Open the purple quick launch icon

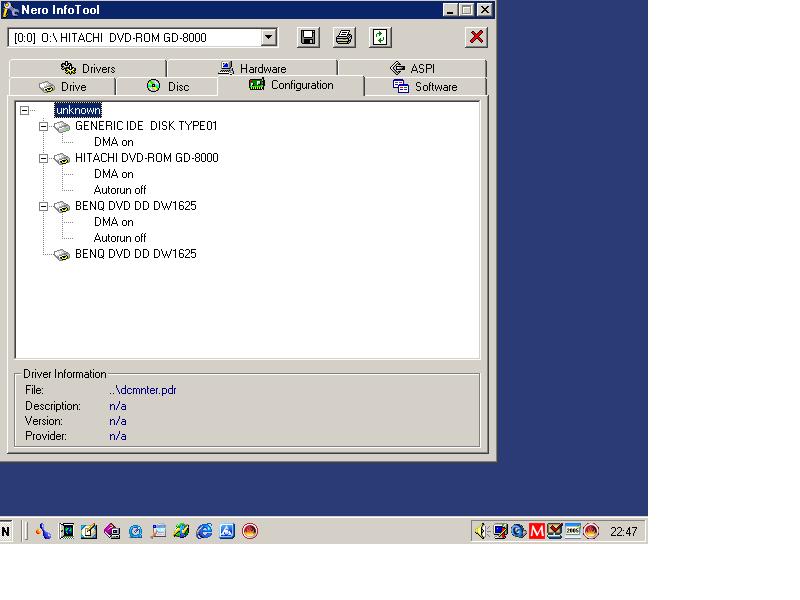tap(112, 531)
